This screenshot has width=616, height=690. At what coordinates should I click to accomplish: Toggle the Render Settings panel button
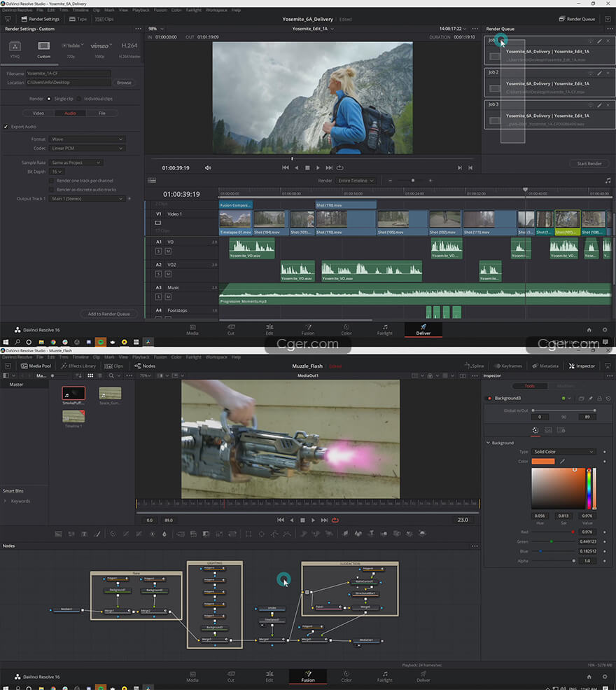[40, 19]
